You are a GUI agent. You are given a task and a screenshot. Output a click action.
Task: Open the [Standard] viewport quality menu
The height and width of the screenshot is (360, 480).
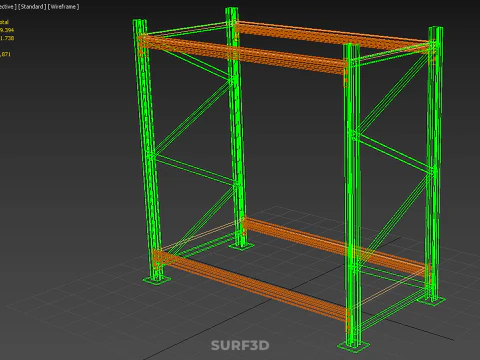point(32,7)
